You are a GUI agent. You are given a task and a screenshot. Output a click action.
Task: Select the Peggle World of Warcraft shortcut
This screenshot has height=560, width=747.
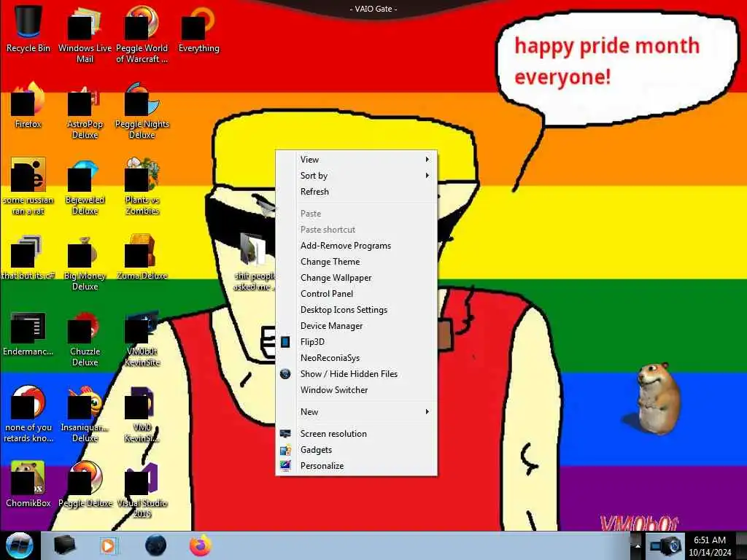[142, 34]
